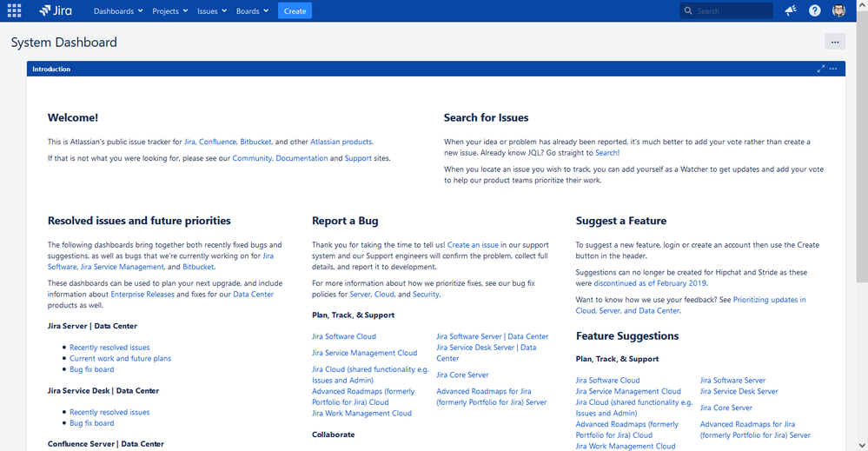The image size is (868, 451).
Task: Open Bug fix board under Jira Service Desk
Action: pyautogui.click(x=92, y=423)
